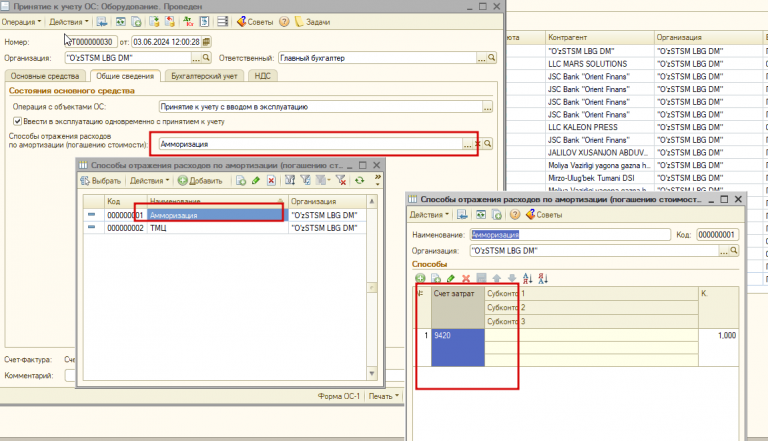Open the Операция dropdown menu

24,20
